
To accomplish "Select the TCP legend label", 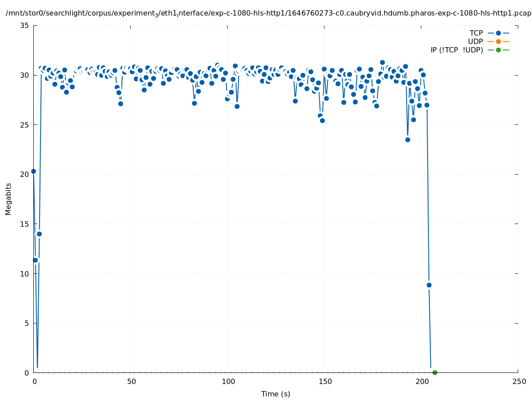I will pos(476,33).
